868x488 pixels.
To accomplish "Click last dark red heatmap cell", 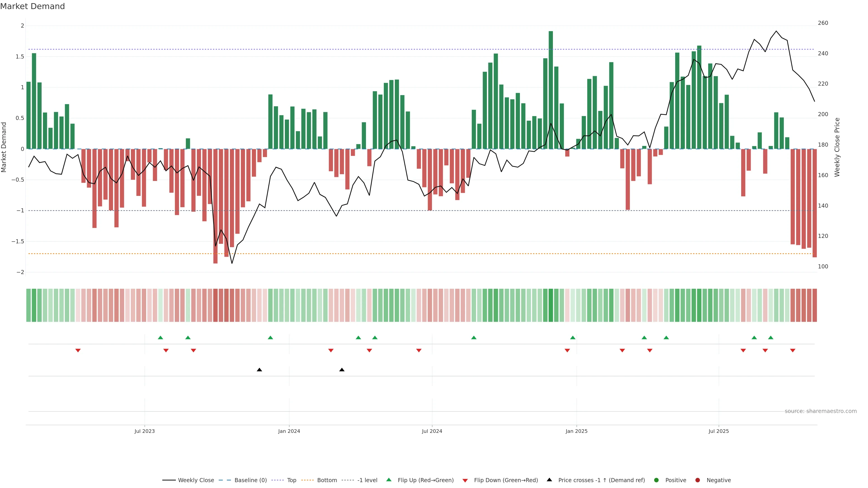I will [x=814, y=305].
